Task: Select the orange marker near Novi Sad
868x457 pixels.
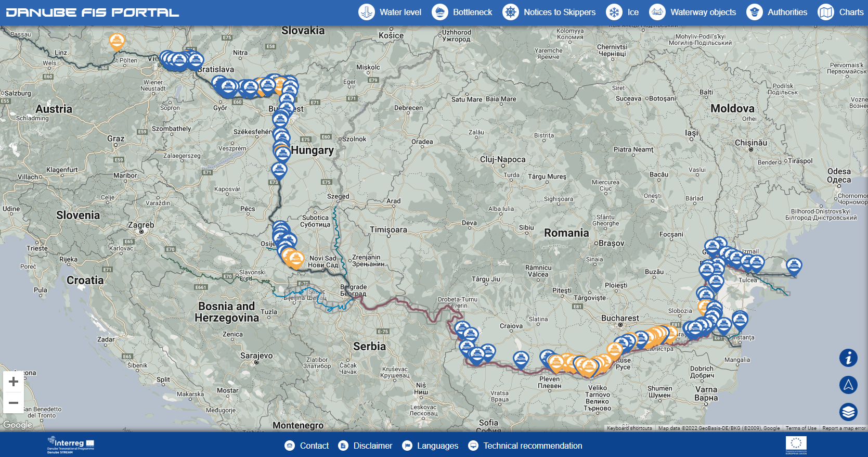Action: [296, 259]
